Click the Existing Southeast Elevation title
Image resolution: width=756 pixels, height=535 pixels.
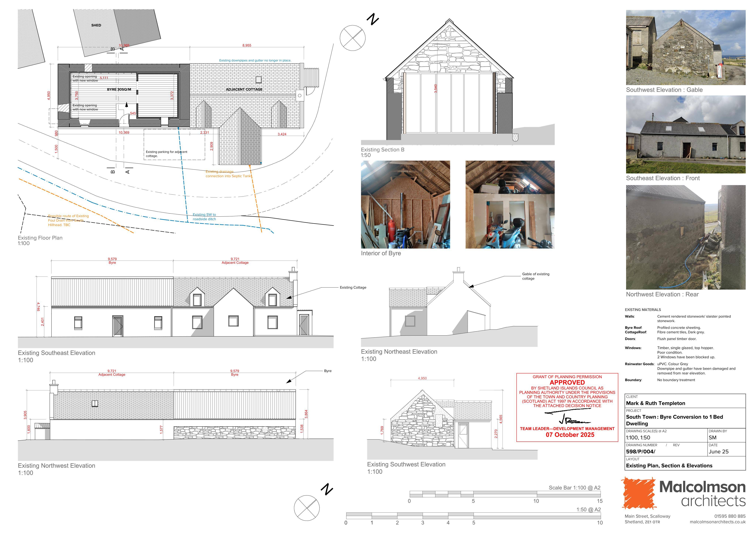(x=57, y=353)
